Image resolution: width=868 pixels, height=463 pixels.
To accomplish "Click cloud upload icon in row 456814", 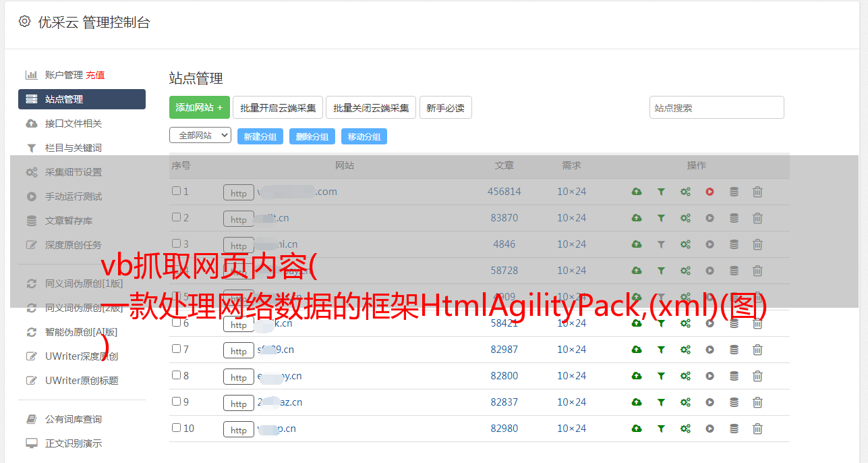I will point(637,192).
